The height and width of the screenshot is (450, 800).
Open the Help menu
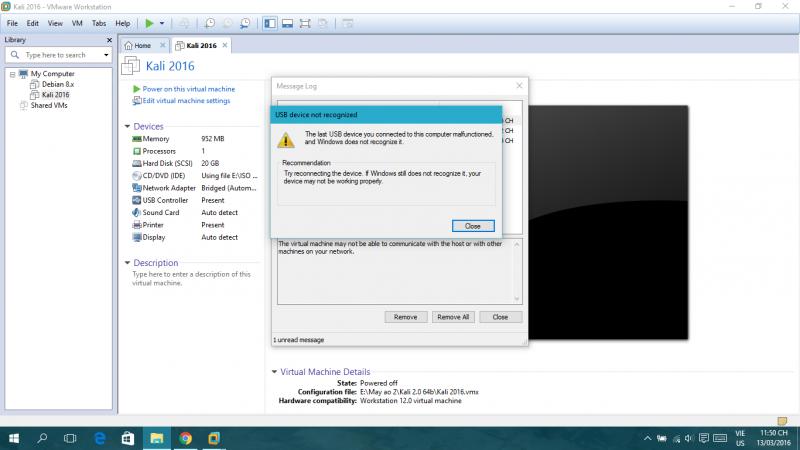(122, 23)
